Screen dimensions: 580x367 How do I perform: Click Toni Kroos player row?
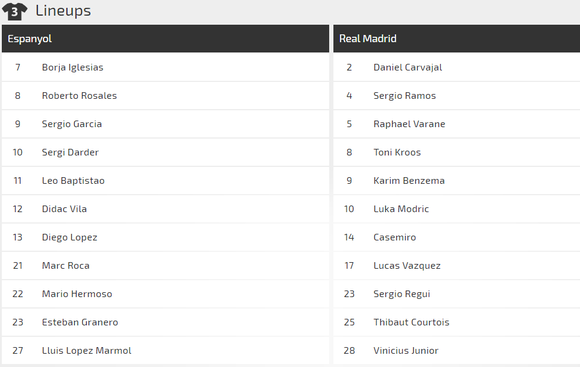coord(456,152)
